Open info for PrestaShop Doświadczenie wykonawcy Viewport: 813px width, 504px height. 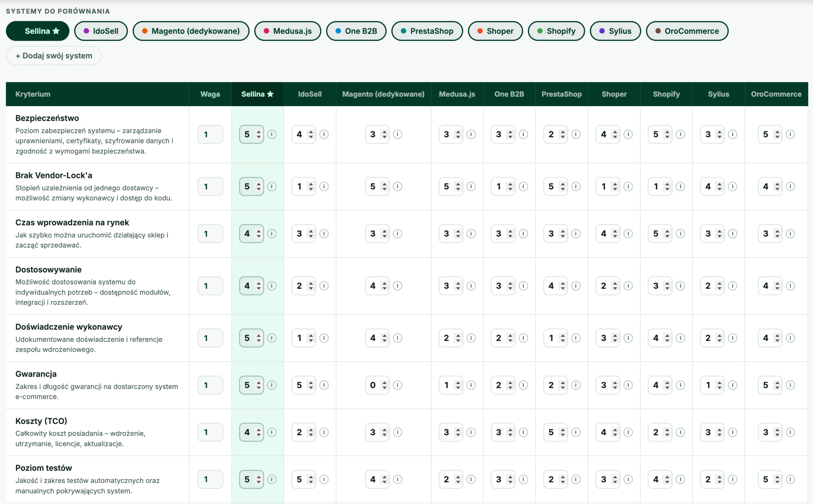[576, 338]
